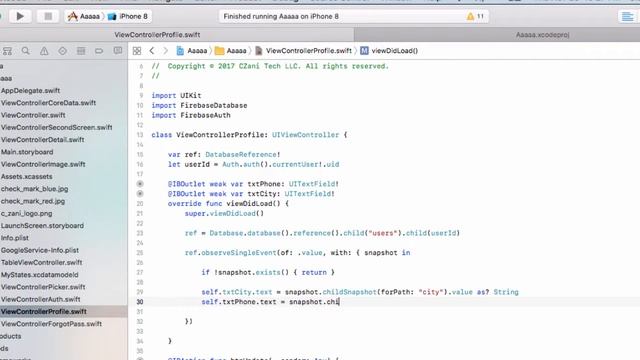Screen dimensions: 640x360
Task: Go back in editor history
Action: pyautogui.click(x=152, y=51)
